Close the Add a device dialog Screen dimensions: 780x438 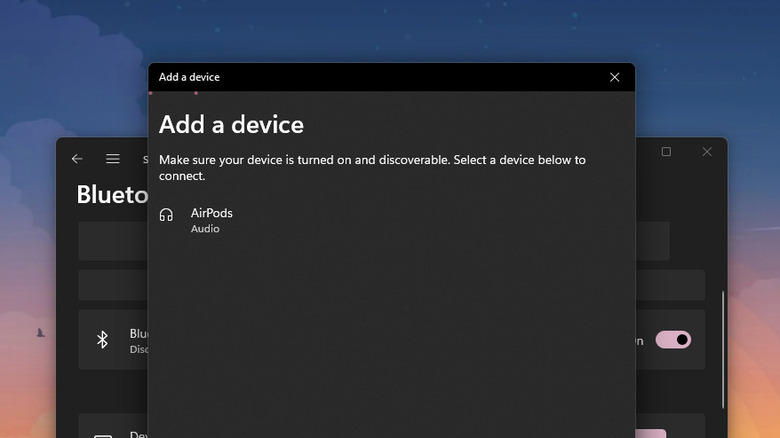click(x=614, y=77)
